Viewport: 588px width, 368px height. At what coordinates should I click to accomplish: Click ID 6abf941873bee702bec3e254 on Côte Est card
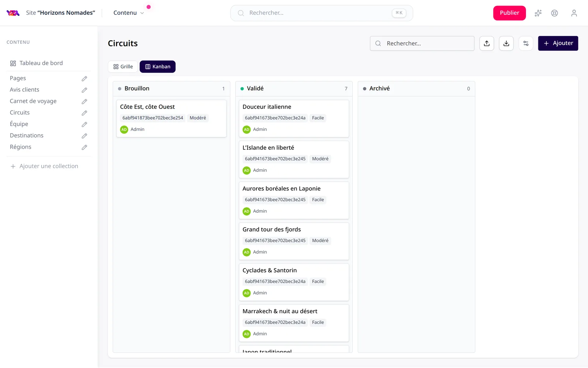pos(153,118)
